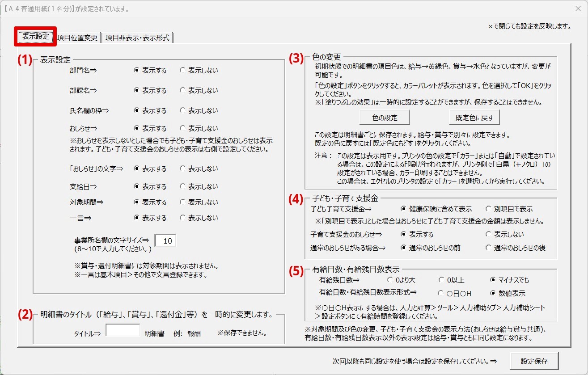Select マイナスでも for 有給残日数
588x375 pixels.
click(510, 280)
